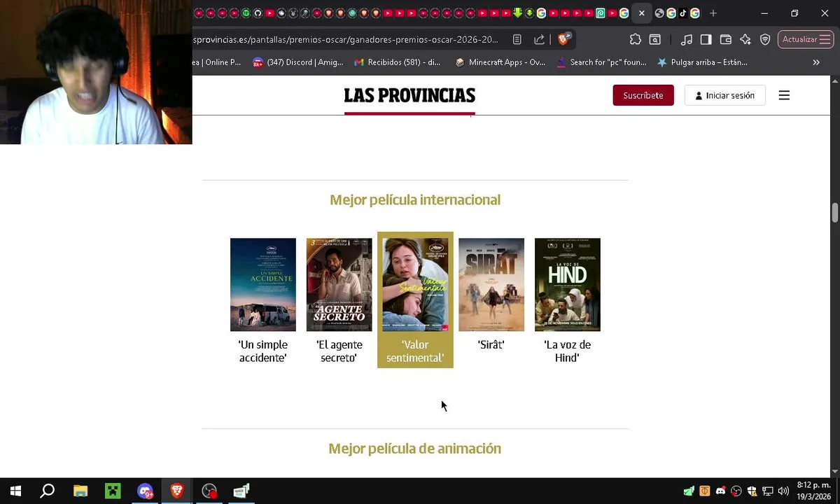Click the 'La voz de Hind' poster

(x=568, y=284)
